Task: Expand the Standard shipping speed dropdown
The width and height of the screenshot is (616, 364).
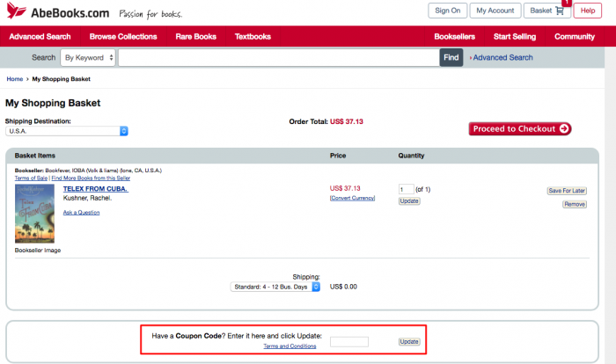Action: coord(275,287)
